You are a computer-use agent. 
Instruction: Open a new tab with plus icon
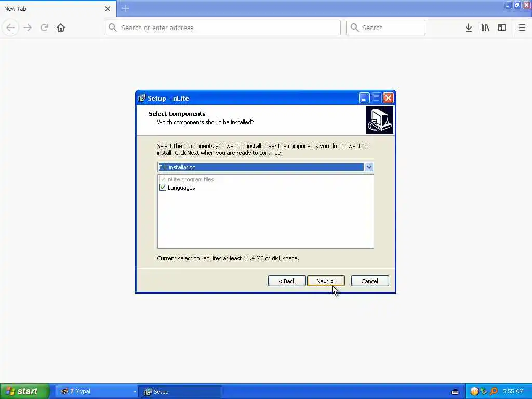pyautogui.click(x=125, y=8)
